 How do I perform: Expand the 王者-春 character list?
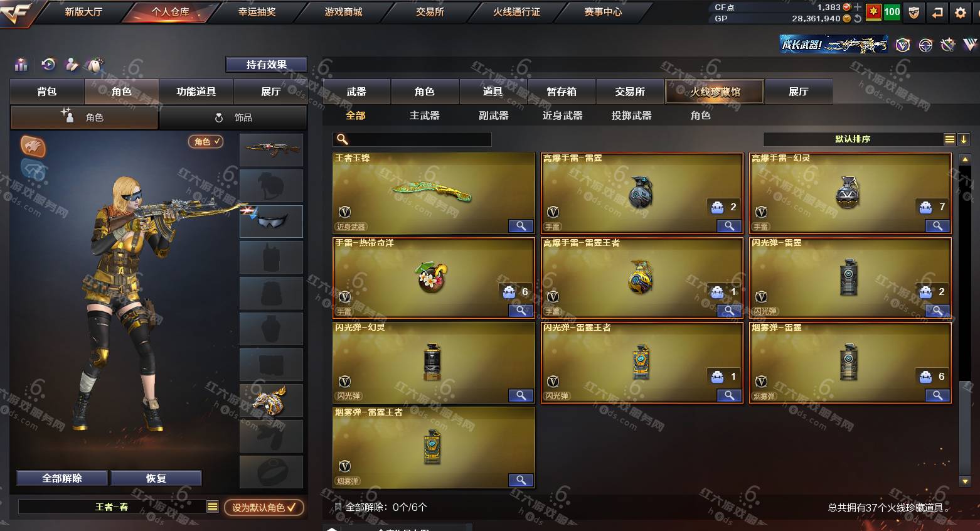point(213,507)
